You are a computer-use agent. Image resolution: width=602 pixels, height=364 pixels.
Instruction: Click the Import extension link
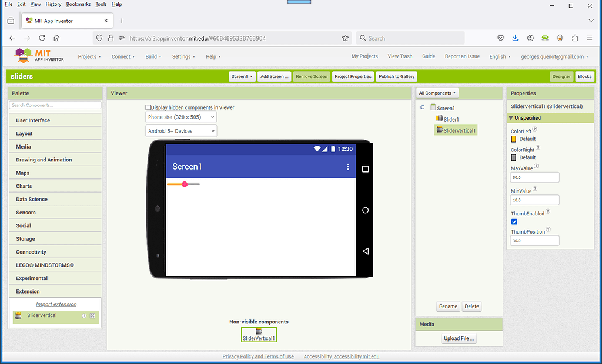tap(55, 304)
